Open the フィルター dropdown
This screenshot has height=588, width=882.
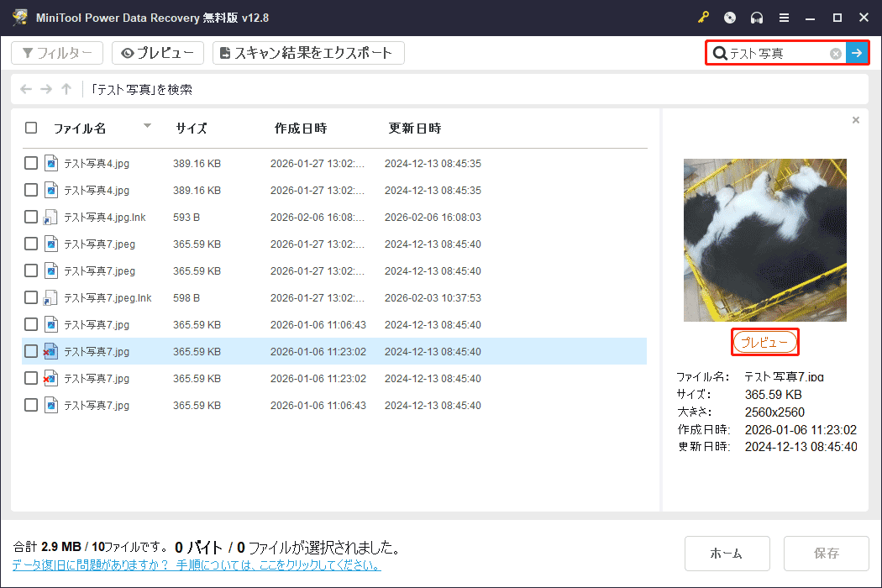(x=56, y=52)
